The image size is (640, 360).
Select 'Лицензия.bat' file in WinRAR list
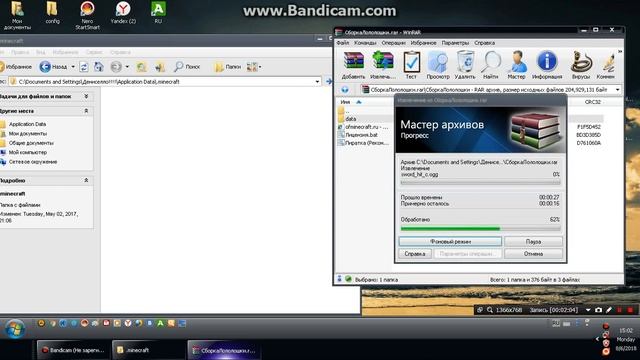click(x=361, y=135)
